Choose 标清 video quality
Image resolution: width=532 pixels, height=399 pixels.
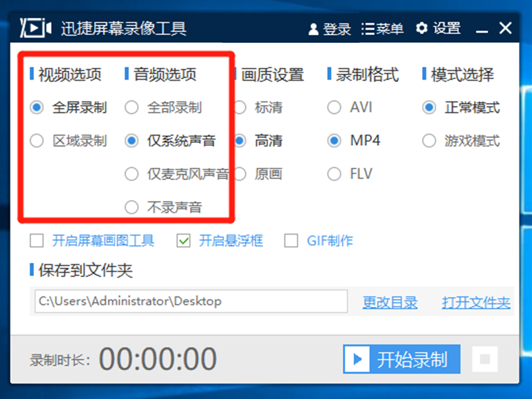pos(240,108)
